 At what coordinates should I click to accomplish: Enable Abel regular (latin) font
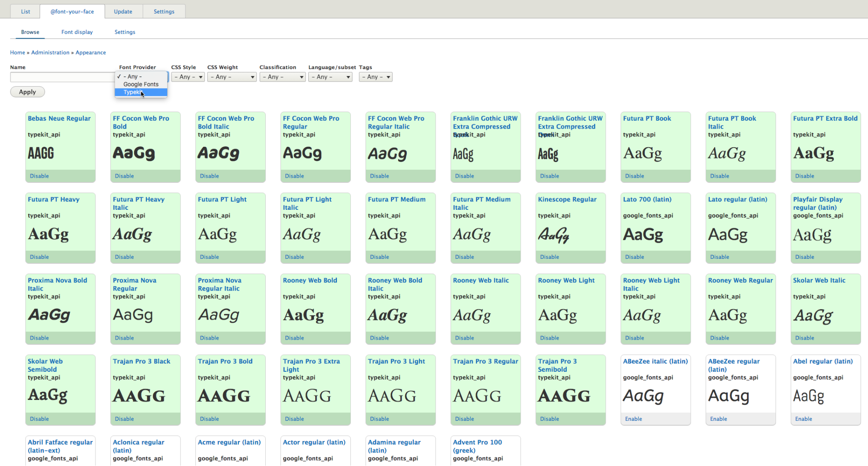coord(804,419)
